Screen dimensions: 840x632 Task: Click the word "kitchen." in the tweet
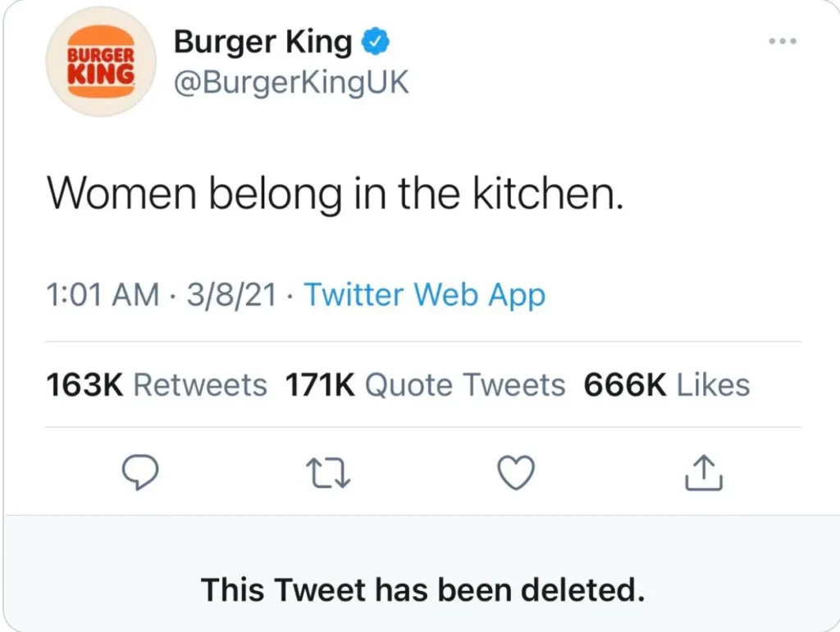point(546,193)
